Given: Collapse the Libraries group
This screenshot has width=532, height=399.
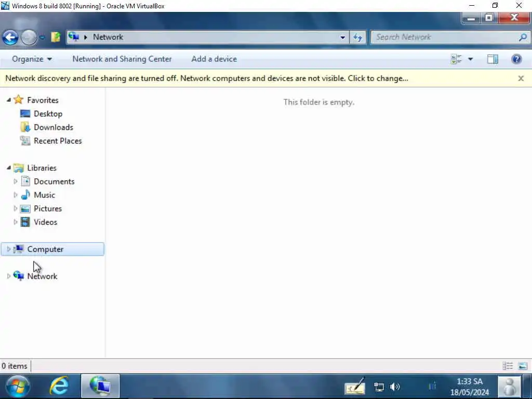Looking at the screenshot, I should coord(9,168).
